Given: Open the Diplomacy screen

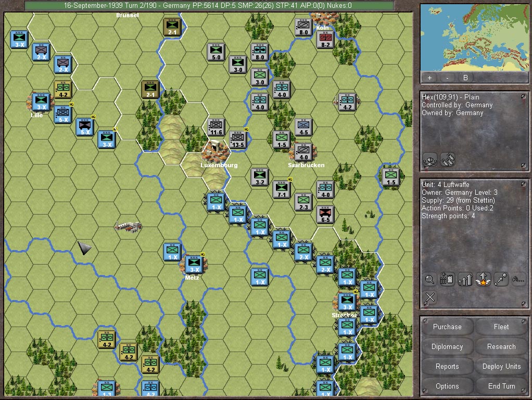Looking at the screenshot, I should pyautogui.click(x=447, y=346).
